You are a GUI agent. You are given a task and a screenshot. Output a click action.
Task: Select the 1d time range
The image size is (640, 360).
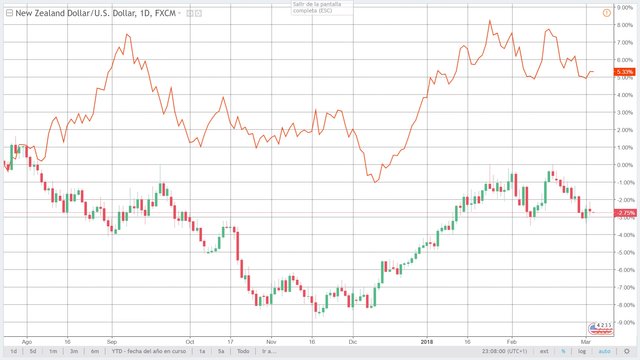click(13, 351)
